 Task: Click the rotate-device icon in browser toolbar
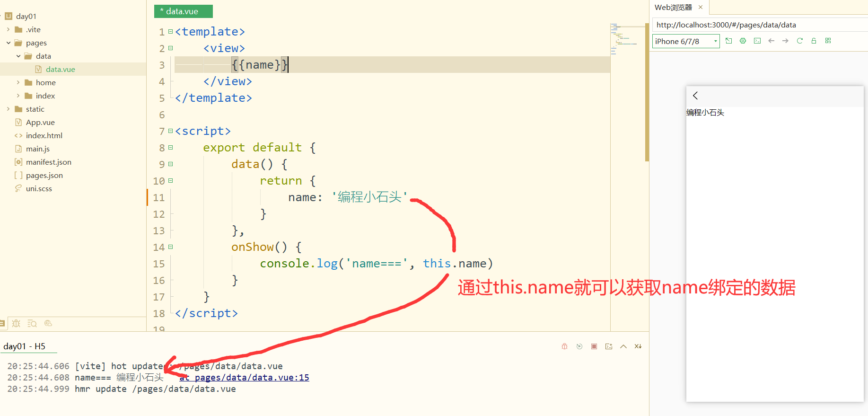(729, 41)
